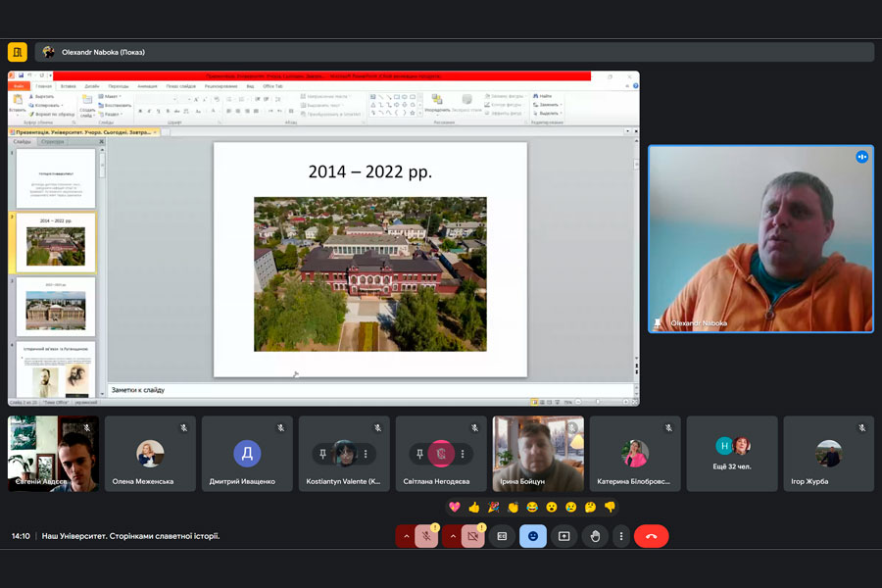Open the 'Ещё 32 чел.' participants tile
882x588 pixels.
click(732, 454)
